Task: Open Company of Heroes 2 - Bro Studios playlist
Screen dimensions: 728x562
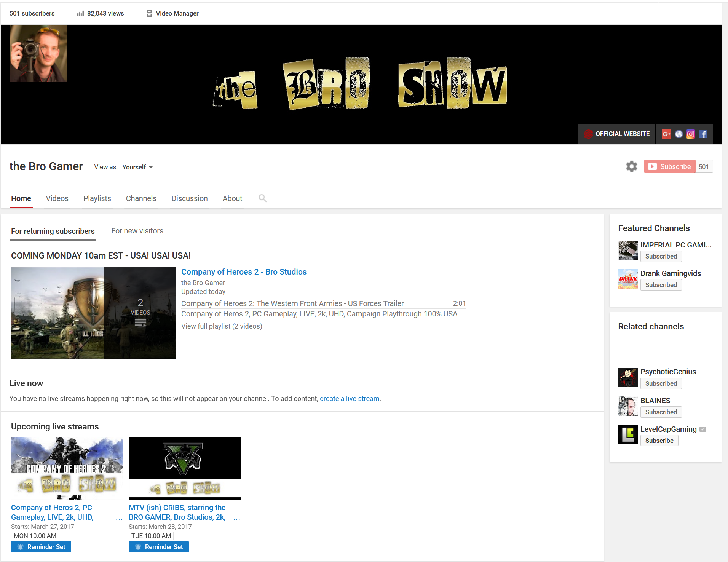Action: [244, 272]
